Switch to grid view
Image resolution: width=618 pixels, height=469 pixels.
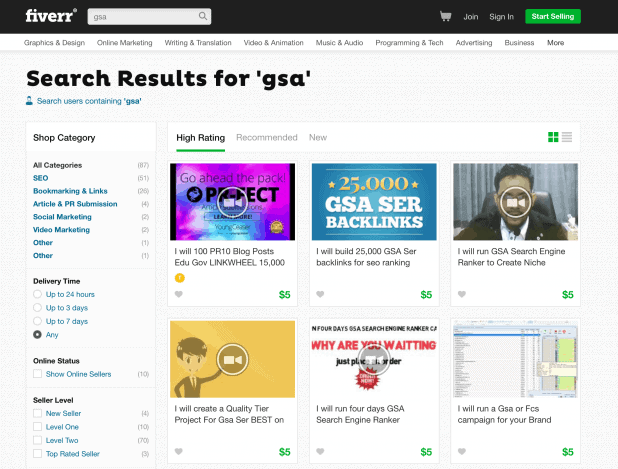tap(553, 137)
